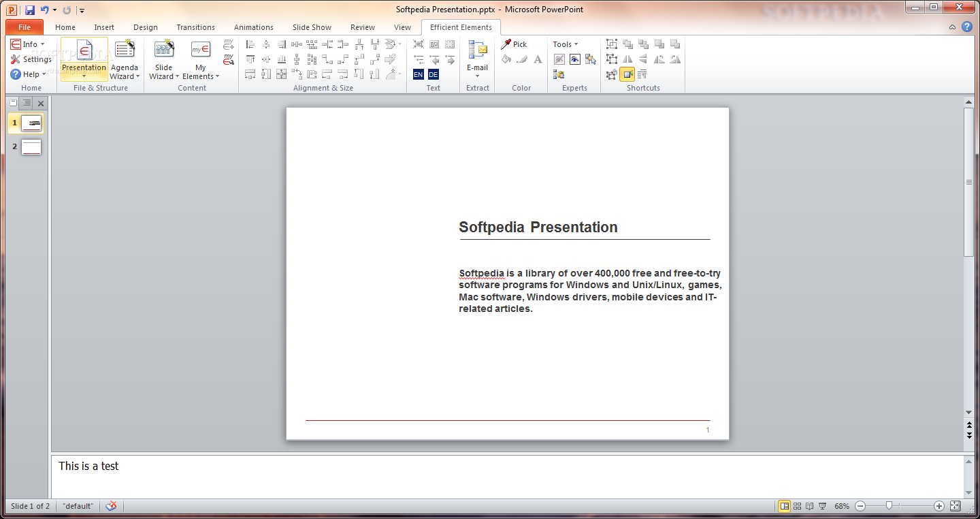The height and width of the screenshot is (519, 980).
Task: Switch to the Transitions tab
Action: [196, 27]
